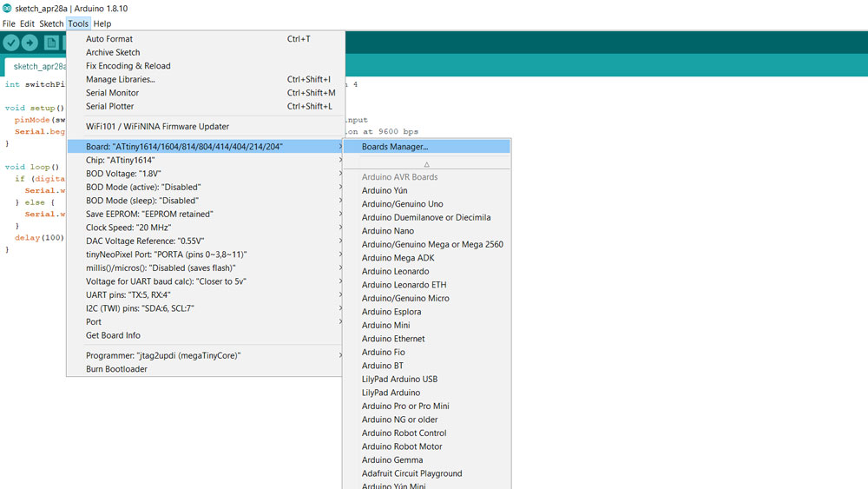Expand the Port submenu
868x489 pixels.
[x=205, y=321]
